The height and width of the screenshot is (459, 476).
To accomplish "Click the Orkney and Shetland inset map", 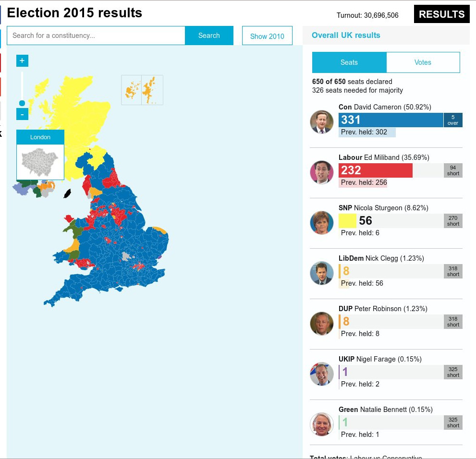I will 142,90.
